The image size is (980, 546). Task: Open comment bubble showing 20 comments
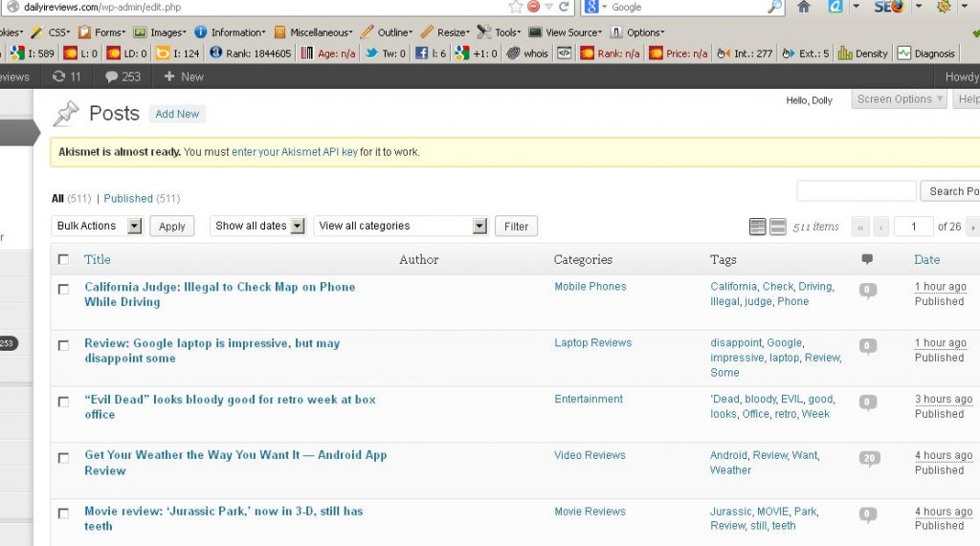pyautogui.click(x=869, y=458)
